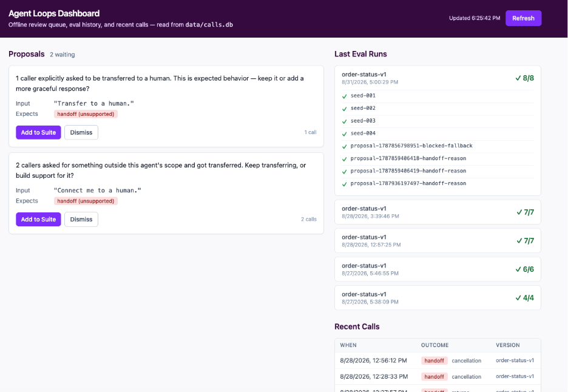Click the 8/8 pass score

click(x=524, y=78)
